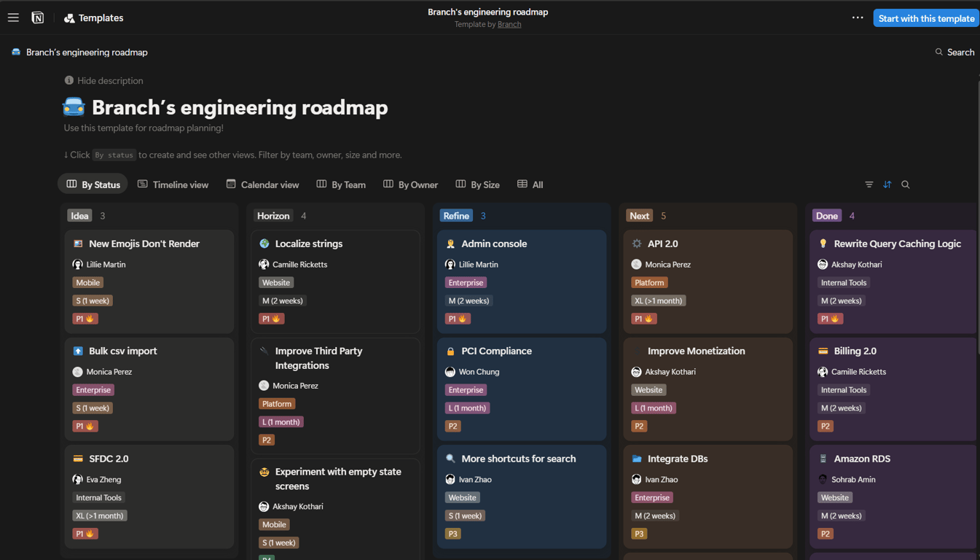Open the three-dots more options menu
Viewport: 980px width, 560px height.
[x=858, y=17]
